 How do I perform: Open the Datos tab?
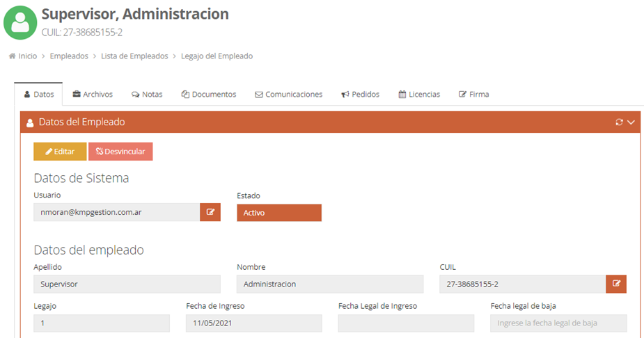(38, 95)
